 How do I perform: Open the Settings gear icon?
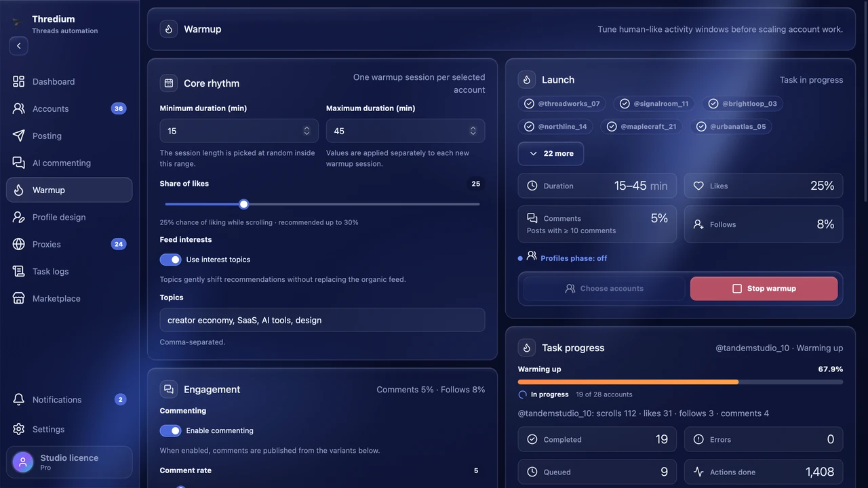point(19,429)
